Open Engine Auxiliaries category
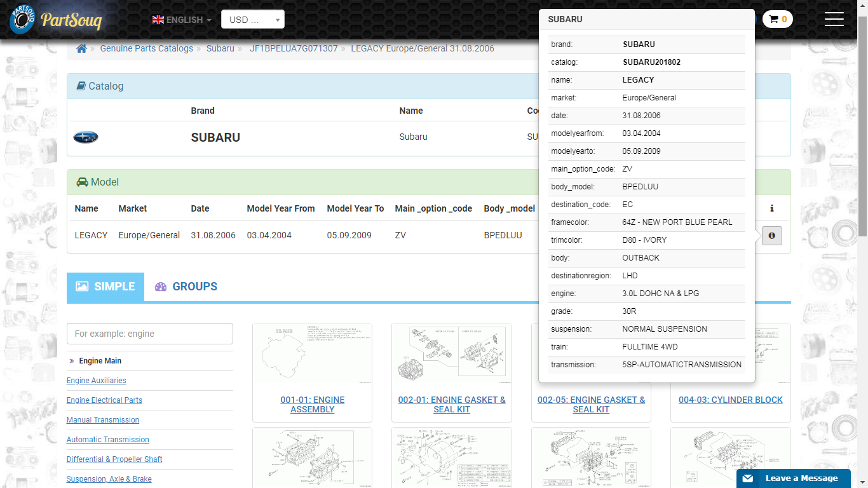 point(96,381)
